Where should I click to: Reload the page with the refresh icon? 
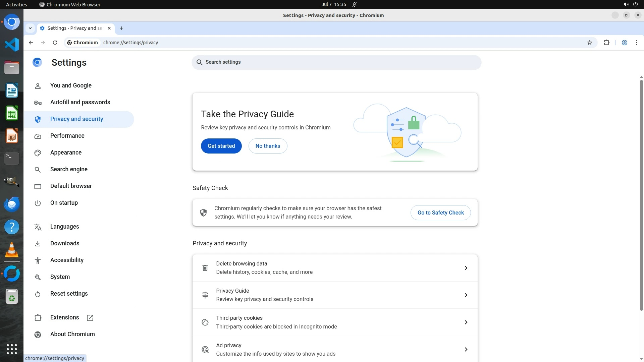click(55, 43)
